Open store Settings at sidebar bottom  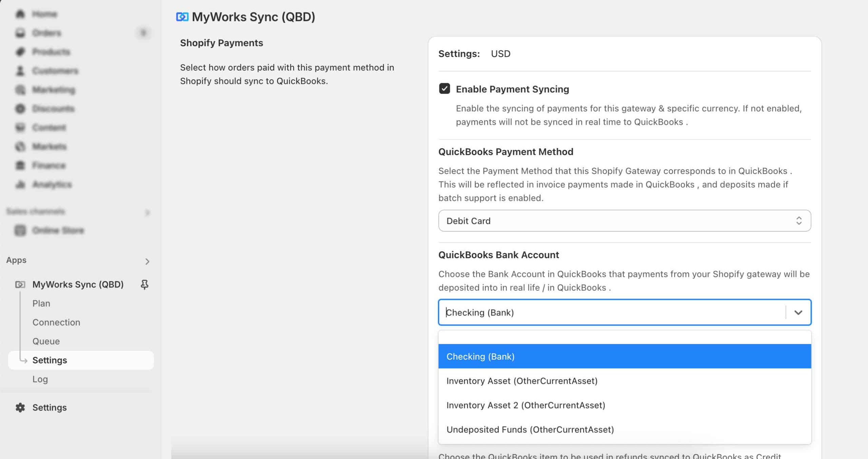[50, 407]
